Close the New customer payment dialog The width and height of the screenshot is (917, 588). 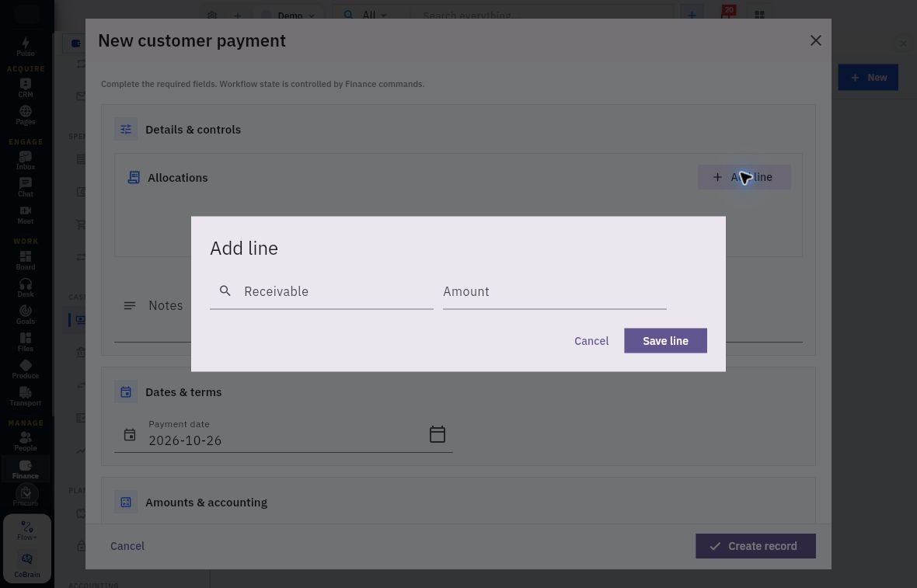(x=816, y=40)
